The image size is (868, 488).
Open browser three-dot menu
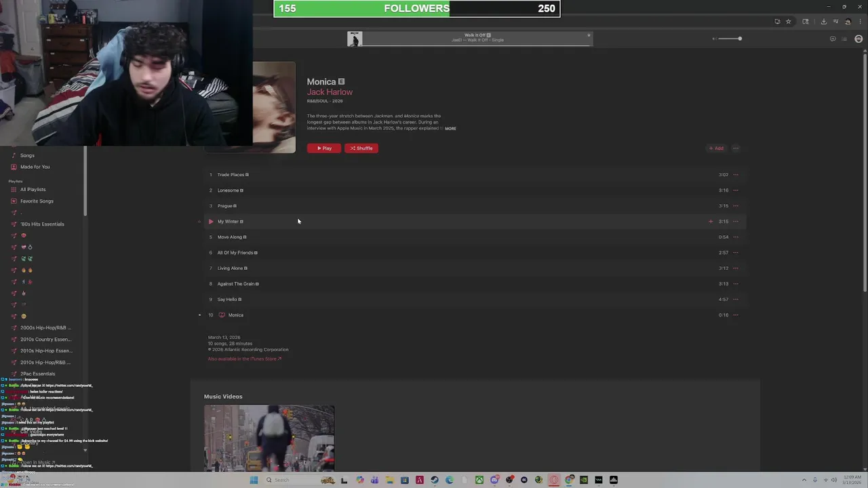[860, 22]
